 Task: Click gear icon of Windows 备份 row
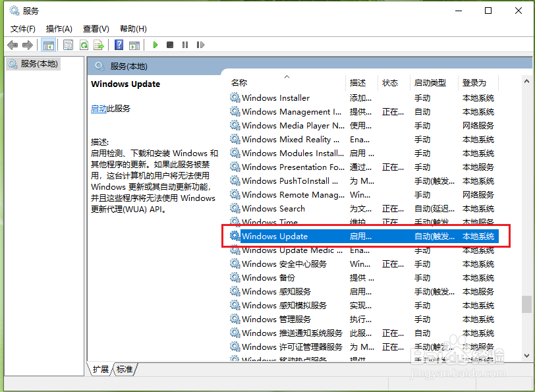click(235, 277)
